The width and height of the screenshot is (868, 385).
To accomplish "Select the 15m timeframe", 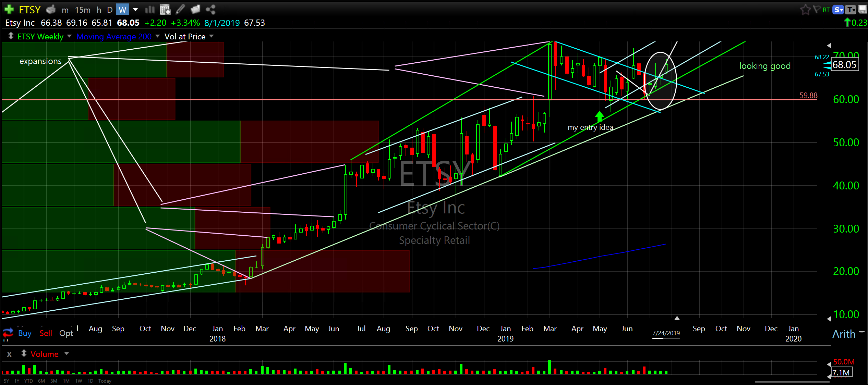I will [x=83, y=10].
